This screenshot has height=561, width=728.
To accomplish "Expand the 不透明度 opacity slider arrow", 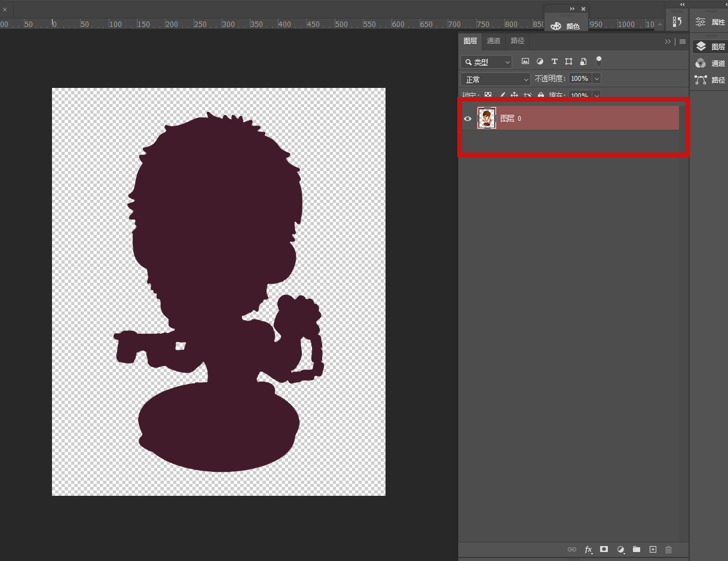I will click(x=596, y=79).
